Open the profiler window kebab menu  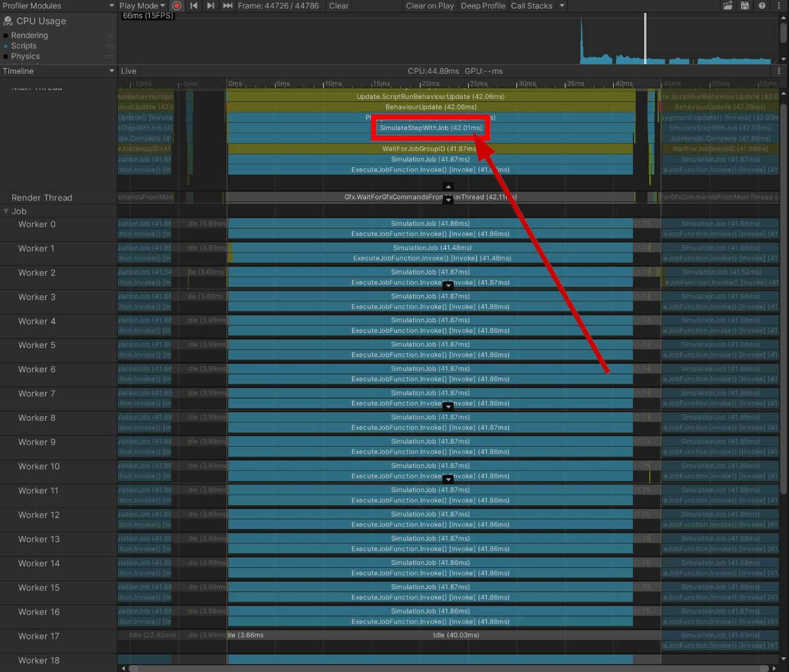pos(779,6)
